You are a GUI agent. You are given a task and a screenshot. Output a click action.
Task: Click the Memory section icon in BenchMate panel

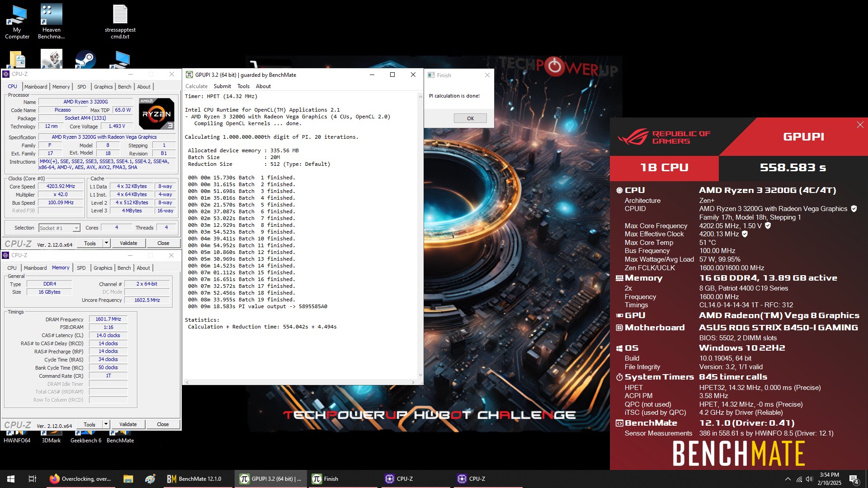619,278
